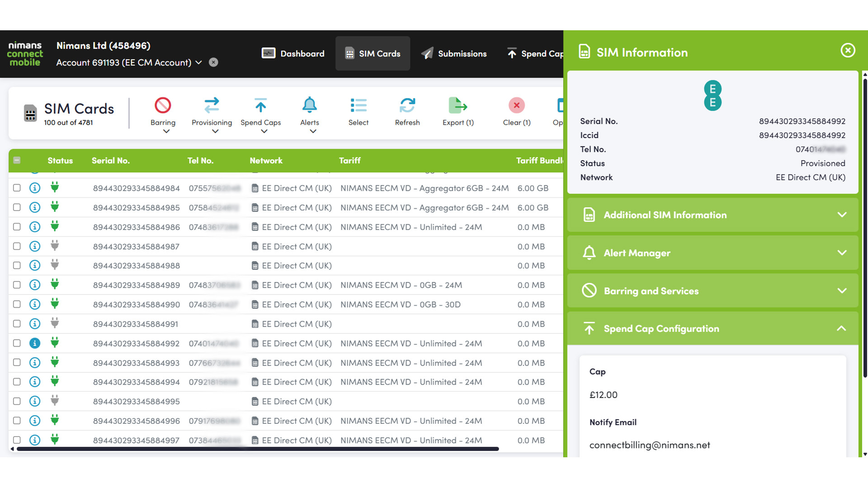This screenshot has height=488, width=868.
Task: Click the connectbilling@nimans.net notify email
Action: (650, 445)
